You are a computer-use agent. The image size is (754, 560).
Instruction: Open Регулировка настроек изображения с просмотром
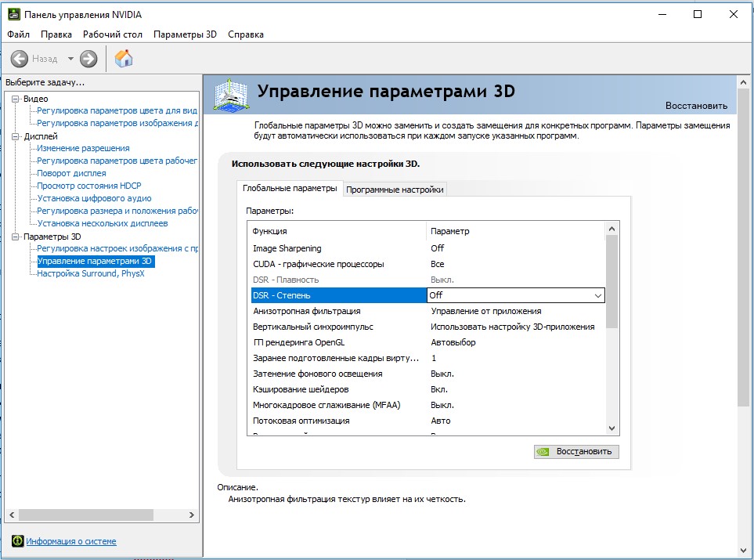[117, 248]
